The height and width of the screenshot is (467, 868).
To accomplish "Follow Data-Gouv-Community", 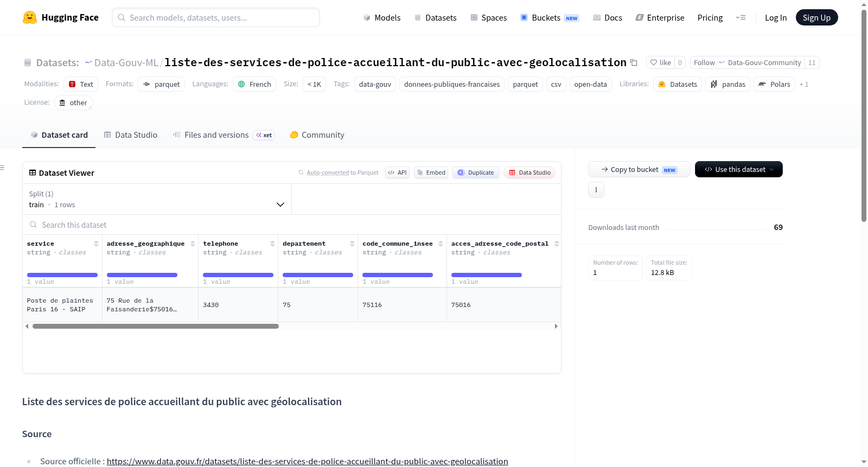I will pos(747,62).
